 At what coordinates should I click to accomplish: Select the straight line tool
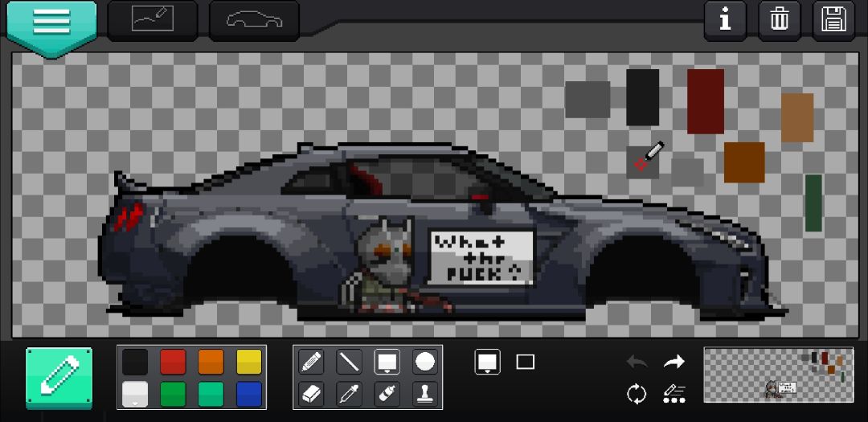[350, 362]
